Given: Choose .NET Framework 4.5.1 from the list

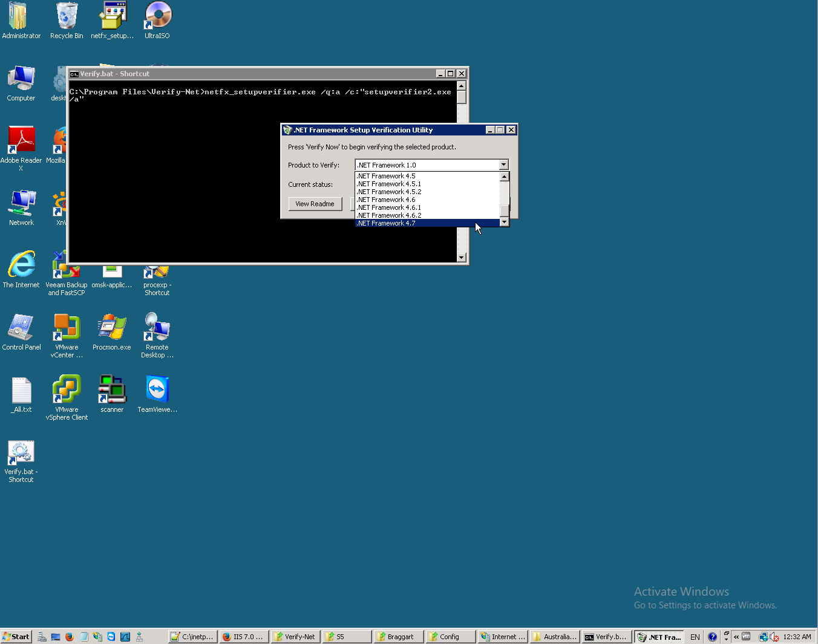Looking at the screenshot, I should (427, 184).
